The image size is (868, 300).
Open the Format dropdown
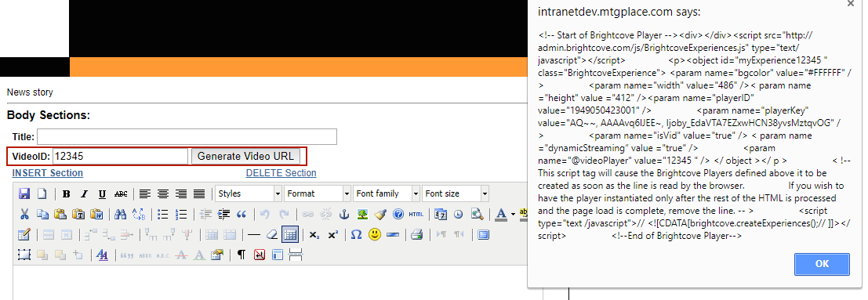318,193
